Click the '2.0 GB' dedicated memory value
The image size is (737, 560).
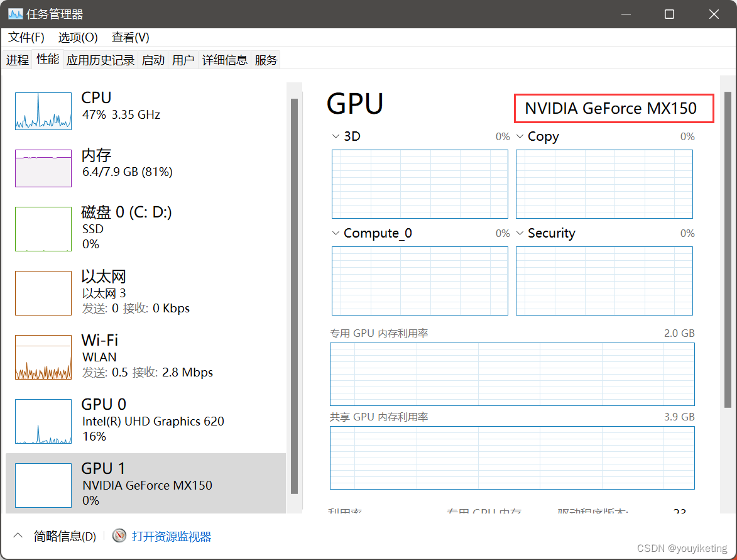tap(679, 333)
